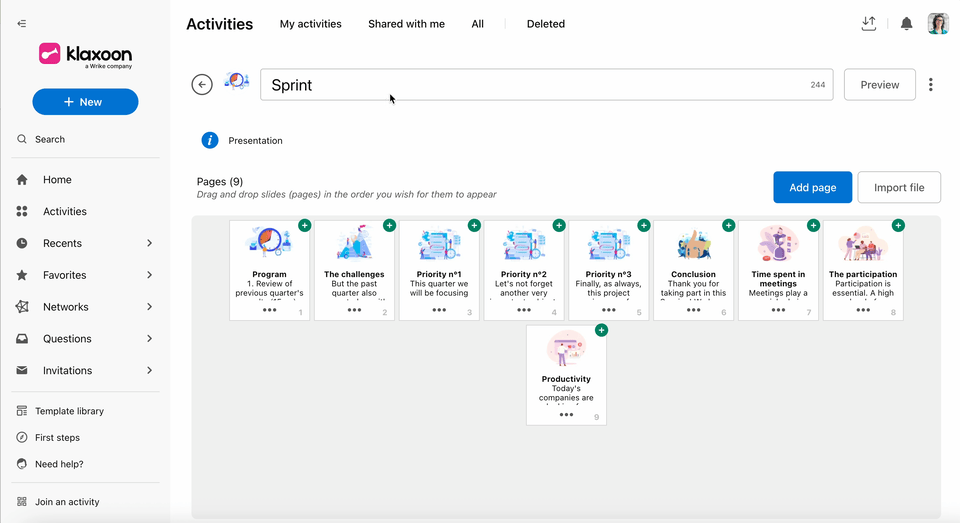The image size is (960, 523).
Task: Click the Pages (9) heading
Action: tap(220, 181)
